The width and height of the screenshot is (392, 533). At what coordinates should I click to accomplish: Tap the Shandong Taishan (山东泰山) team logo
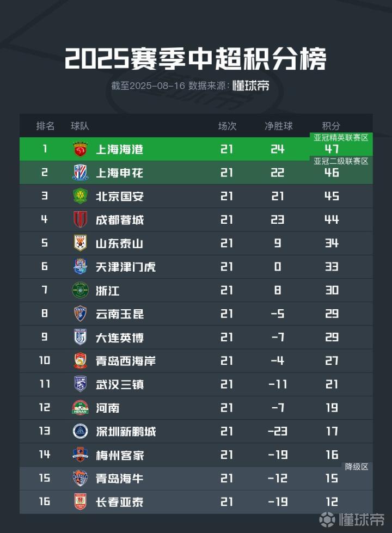80,243
